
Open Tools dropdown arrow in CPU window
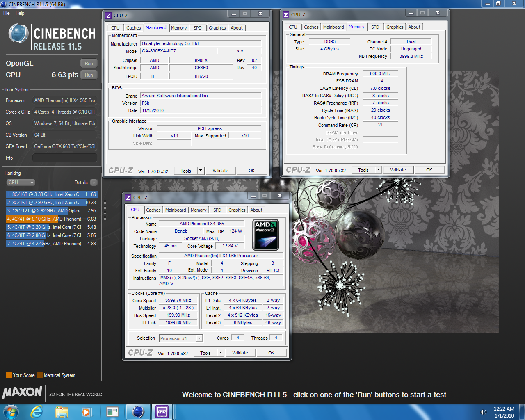click(x=220, y=353)
